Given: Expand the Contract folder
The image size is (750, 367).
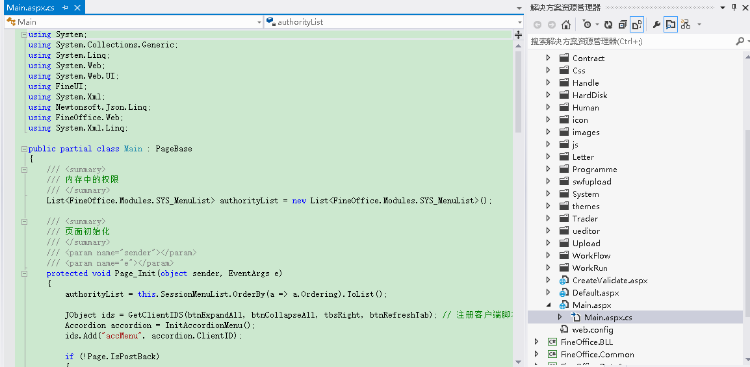Looking at the screenshot, I should [x=548, y=58].
